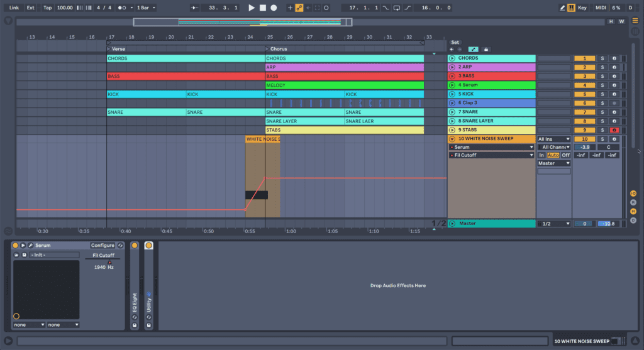The image size is (644, 350).
Task: Solo the 5 KICK track
Action: [602, 94]
